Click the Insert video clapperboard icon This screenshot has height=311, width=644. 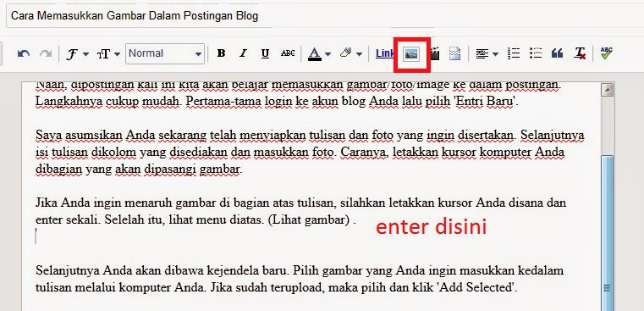434,53
